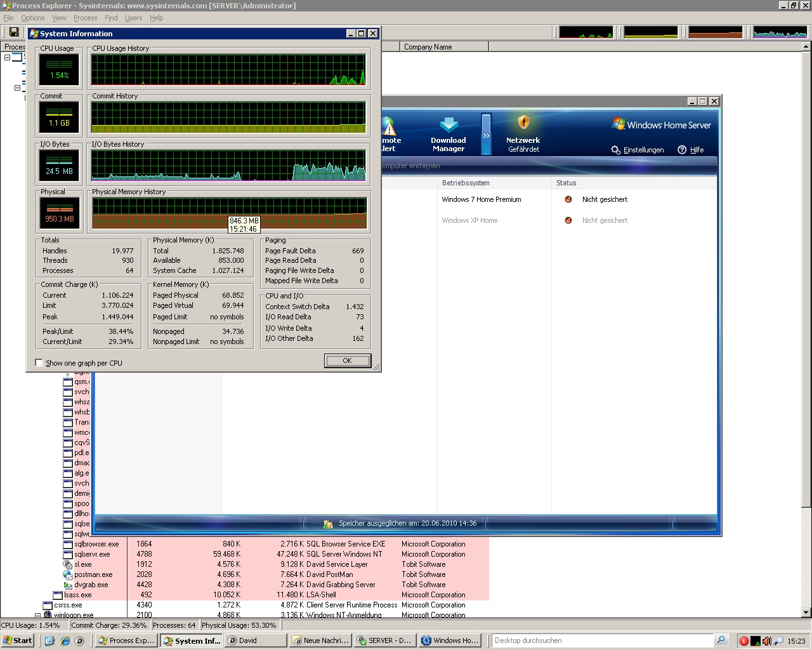This screenshot has height=650, width=812.
Task: Open the Find menu
Action: [111, 18]
